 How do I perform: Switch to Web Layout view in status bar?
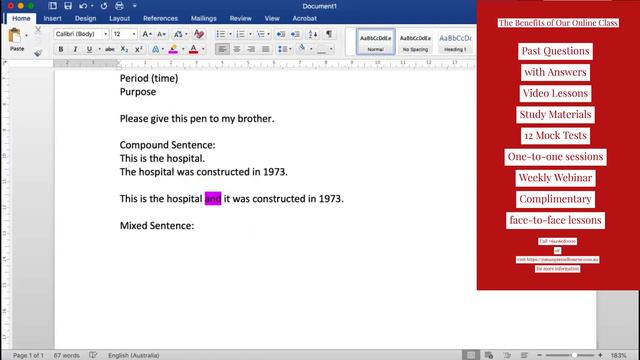point(489,355)
